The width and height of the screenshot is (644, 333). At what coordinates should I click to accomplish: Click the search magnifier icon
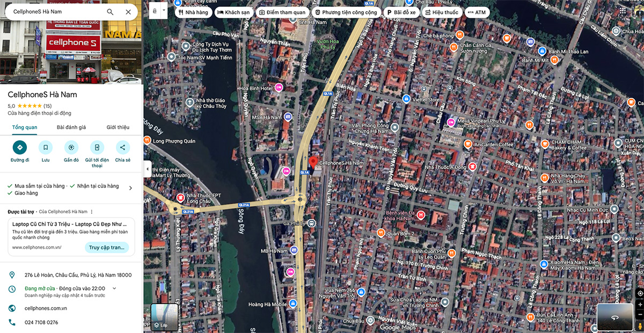[110, 12]
